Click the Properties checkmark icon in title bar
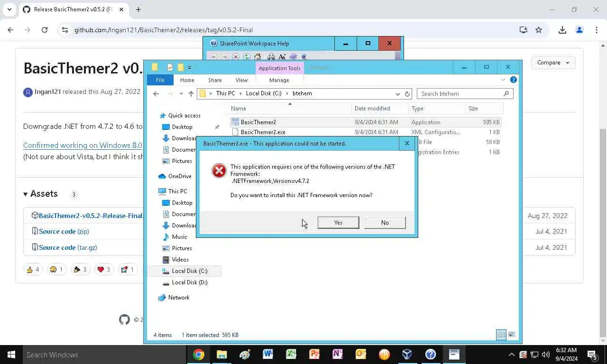 (x=170, y=67)
